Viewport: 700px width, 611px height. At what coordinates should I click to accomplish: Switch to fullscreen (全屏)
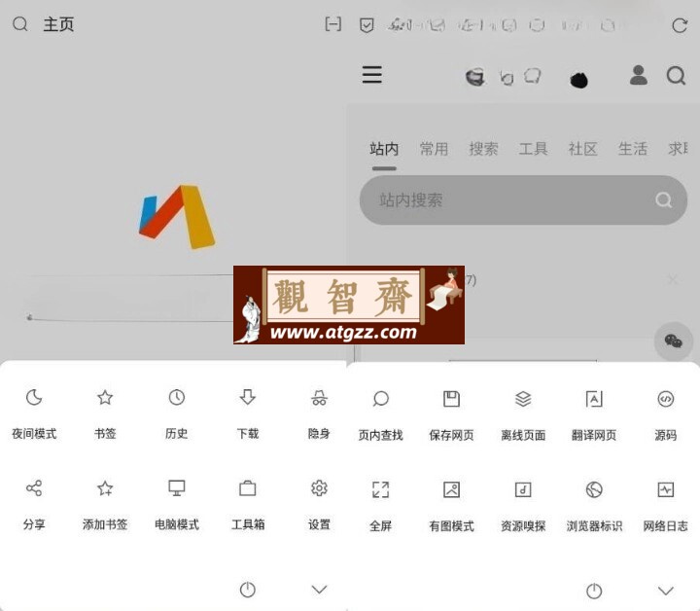point(380,506)
